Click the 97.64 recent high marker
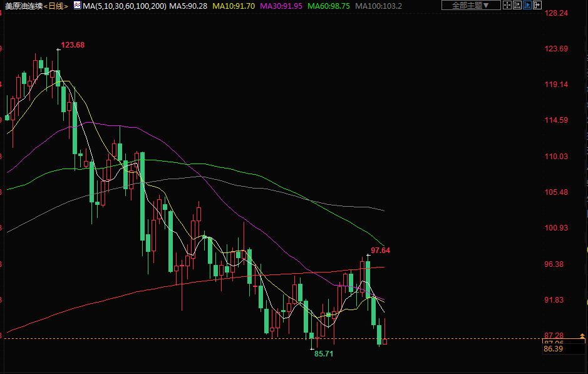588x374 pixels. [x=380, y=250]
